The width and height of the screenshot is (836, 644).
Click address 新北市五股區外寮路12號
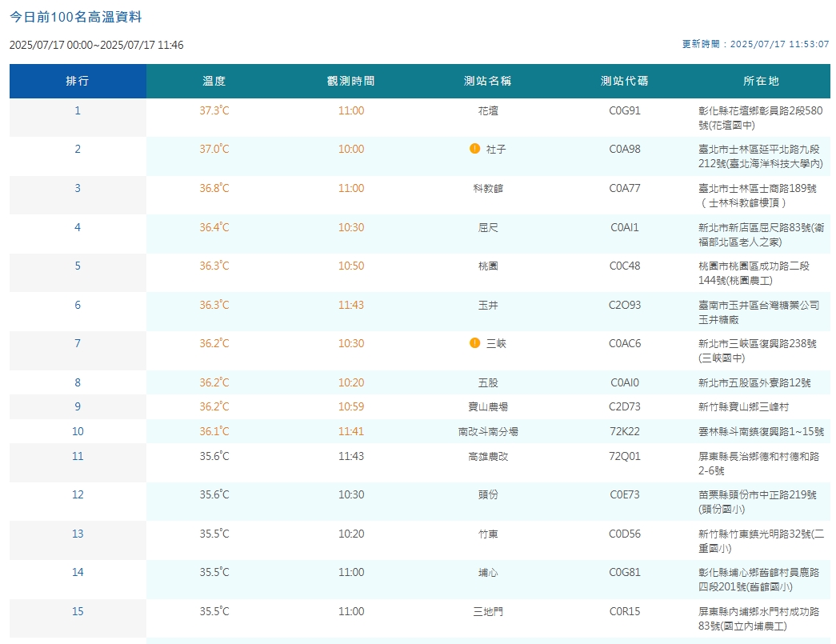coord(754,382)
